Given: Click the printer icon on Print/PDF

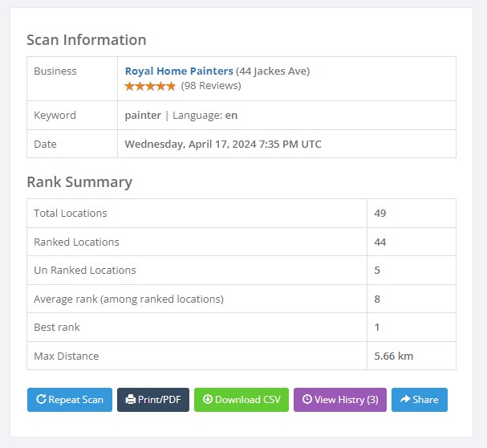Looking at the screenshot, I should click(130, 400).
